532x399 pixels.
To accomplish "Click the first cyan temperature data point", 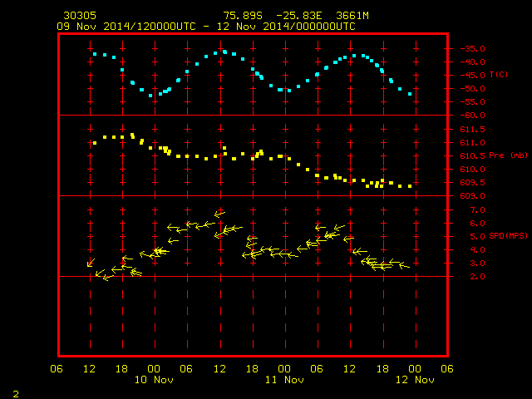I will (x=95, y=54).
